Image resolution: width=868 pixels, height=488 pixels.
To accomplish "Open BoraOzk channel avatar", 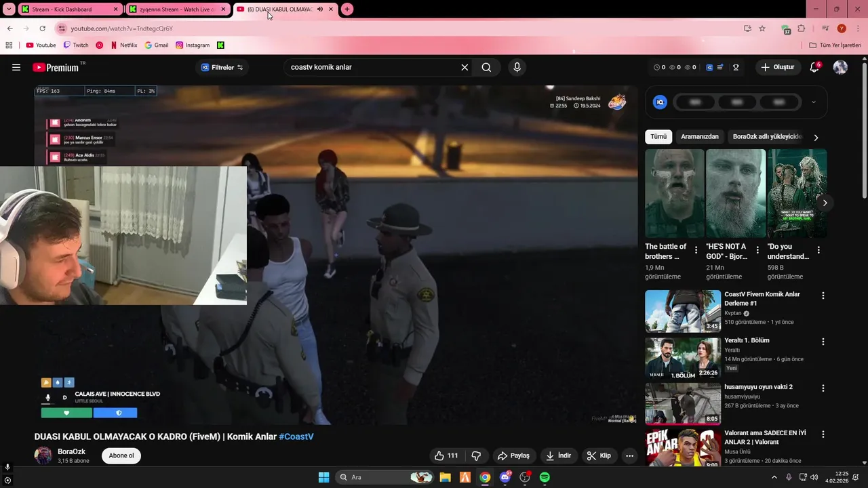I will (43, 455).
